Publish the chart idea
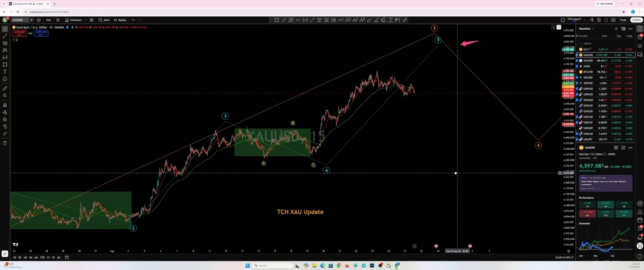This screenshot has width=644, height=270. (x=636, y=20)
